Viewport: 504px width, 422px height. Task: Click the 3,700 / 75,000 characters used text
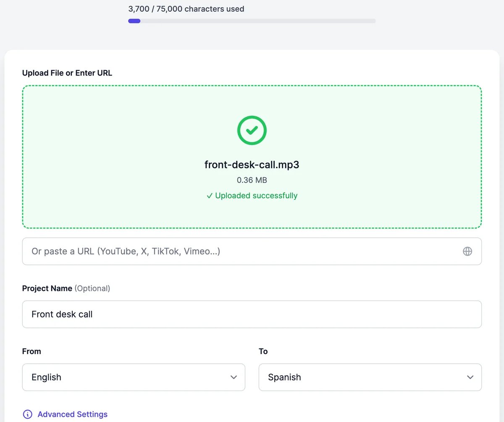186,9
